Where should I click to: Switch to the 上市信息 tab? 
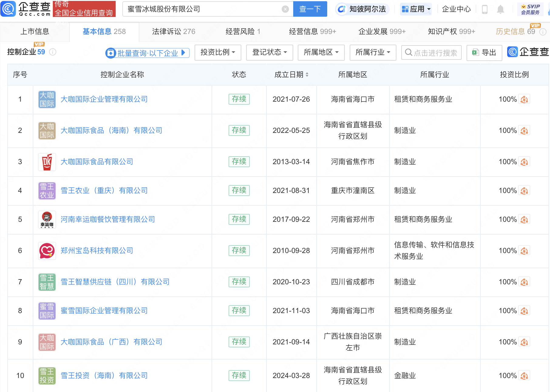click(35, 31)
